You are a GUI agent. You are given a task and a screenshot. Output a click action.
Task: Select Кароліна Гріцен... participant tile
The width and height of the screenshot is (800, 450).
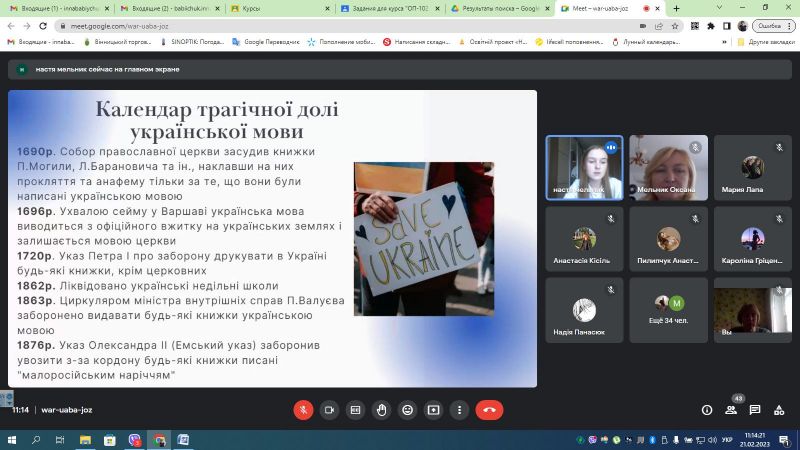click(753, 239)
